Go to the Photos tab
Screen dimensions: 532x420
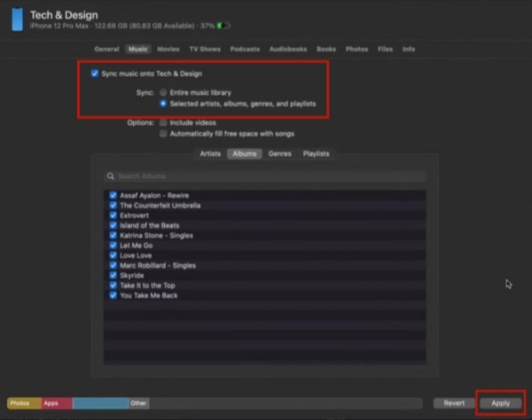click(356, 49)
